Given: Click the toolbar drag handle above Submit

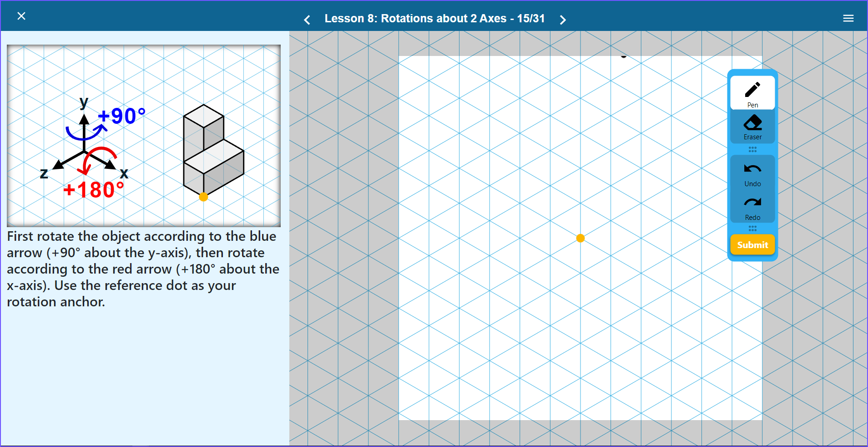Looking at the screenshot, I should [x=752, y=228].
